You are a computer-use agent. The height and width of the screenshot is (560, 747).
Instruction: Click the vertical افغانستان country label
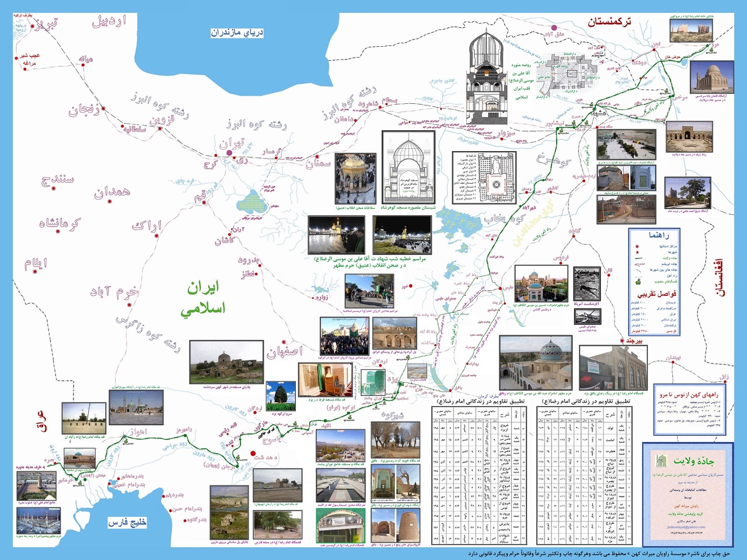click(718, 278)
